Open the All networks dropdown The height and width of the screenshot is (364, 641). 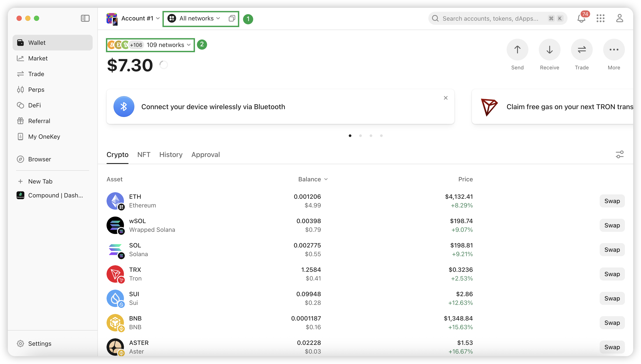(x=194, y=18)
